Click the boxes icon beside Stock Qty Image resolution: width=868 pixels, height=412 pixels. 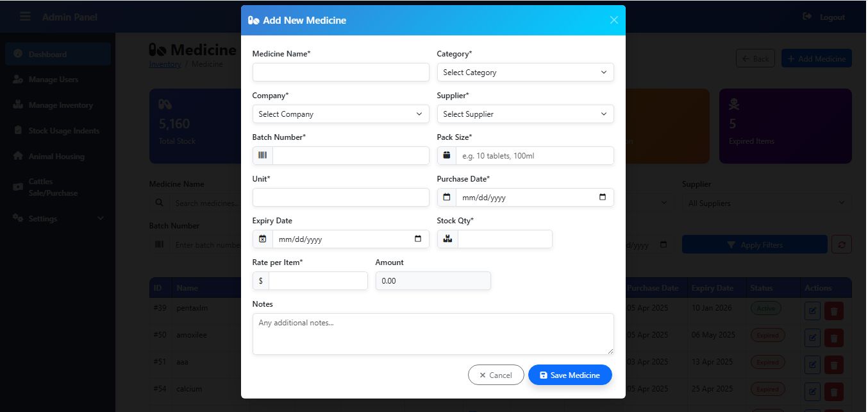click(447, 239)
